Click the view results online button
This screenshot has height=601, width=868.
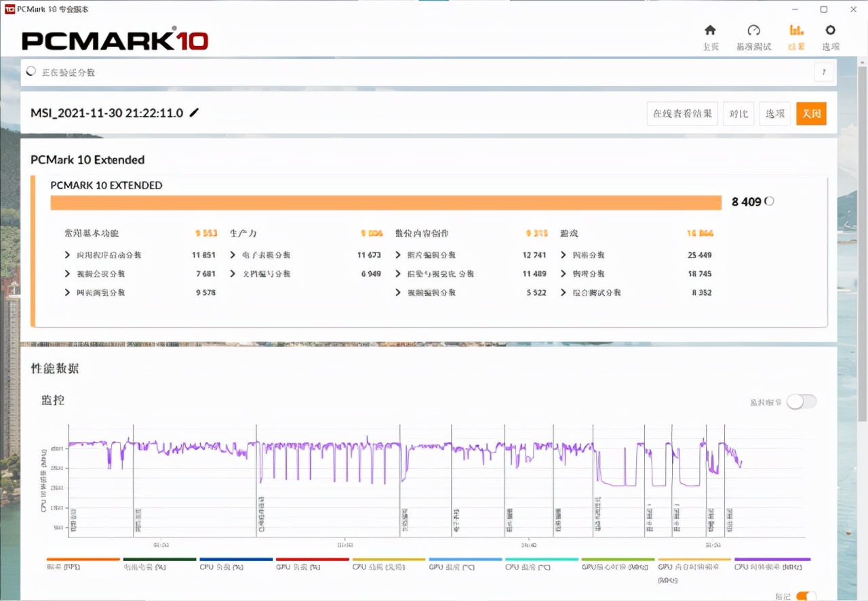(682, 114)
